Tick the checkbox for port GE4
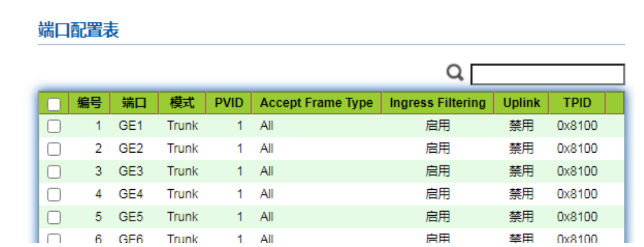The height and width of the screenshot is (247, 644). (x=54, y=195)
